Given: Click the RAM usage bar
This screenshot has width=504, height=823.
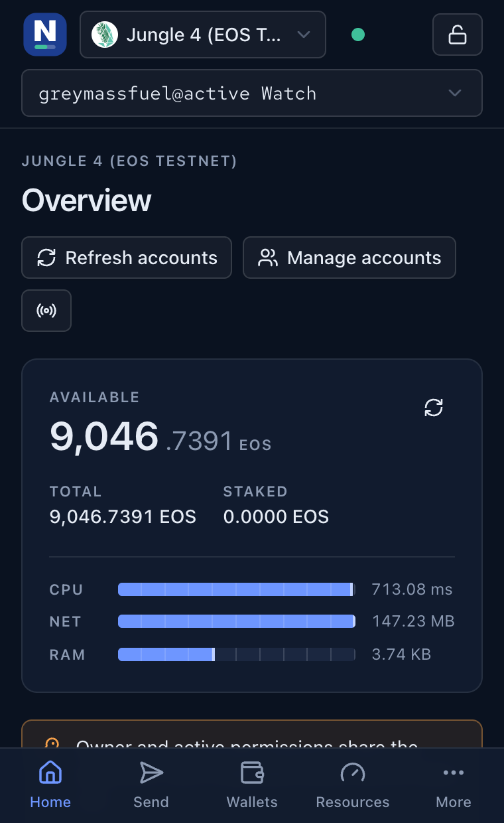Looking at the screenshot, I should pos(237,654).
